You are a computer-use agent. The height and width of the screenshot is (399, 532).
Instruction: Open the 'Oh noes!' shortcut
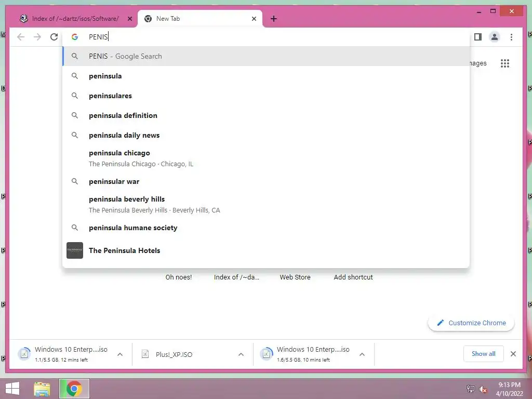(x=179, y=277)
